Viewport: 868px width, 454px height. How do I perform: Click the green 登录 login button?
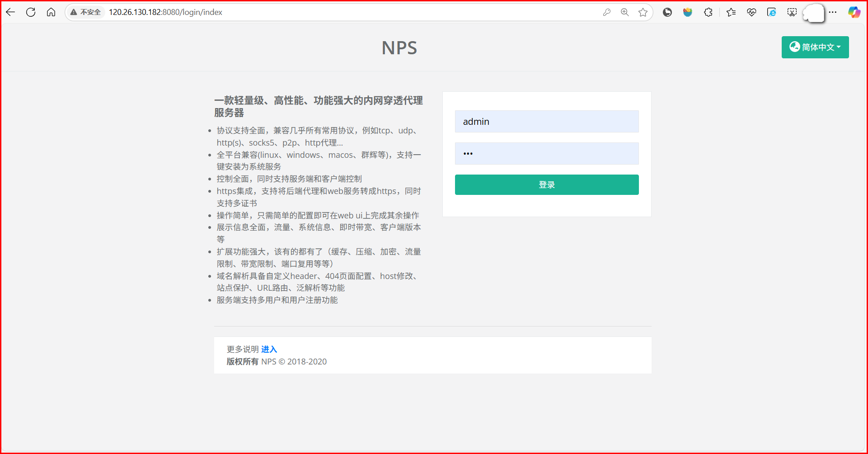coord(547,184)
